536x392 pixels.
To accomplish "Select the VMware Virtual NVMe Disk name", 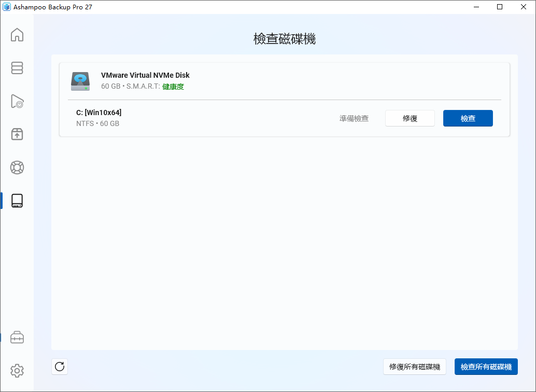I will tap(145, 75).
